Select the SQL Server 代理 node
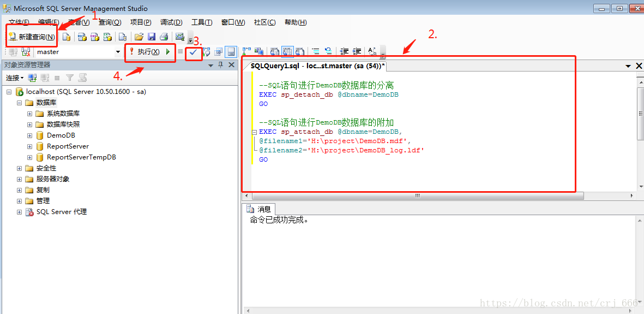Screen dimensions: 644x314 [x=62, y=212]
